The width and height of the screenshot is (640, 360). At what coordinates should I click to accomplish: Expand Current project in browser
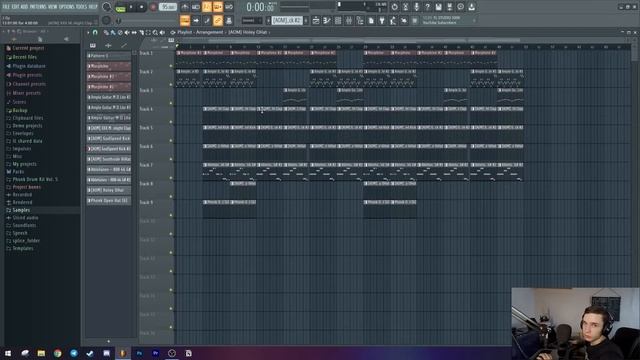(28, 48)
